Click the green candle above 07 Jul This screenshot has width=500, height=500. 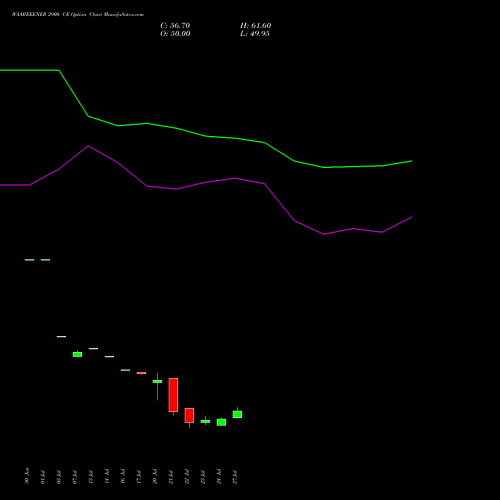[x=77, y=354]
